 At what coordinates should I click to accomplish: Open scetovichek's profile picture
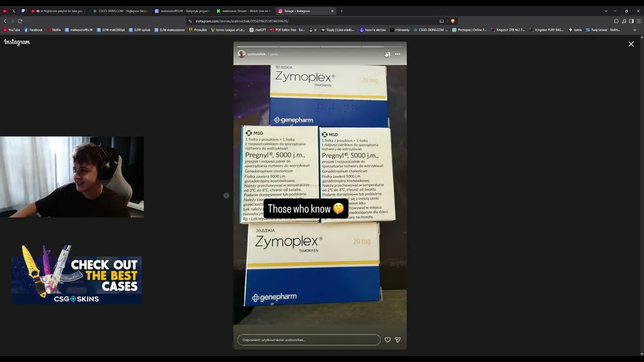242,54
